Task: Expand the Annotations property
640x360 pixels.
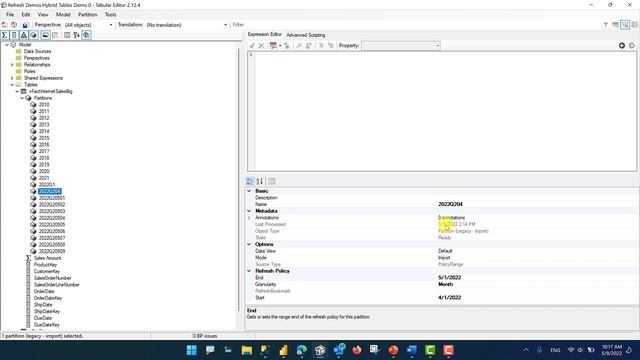Action: [249, 218]
